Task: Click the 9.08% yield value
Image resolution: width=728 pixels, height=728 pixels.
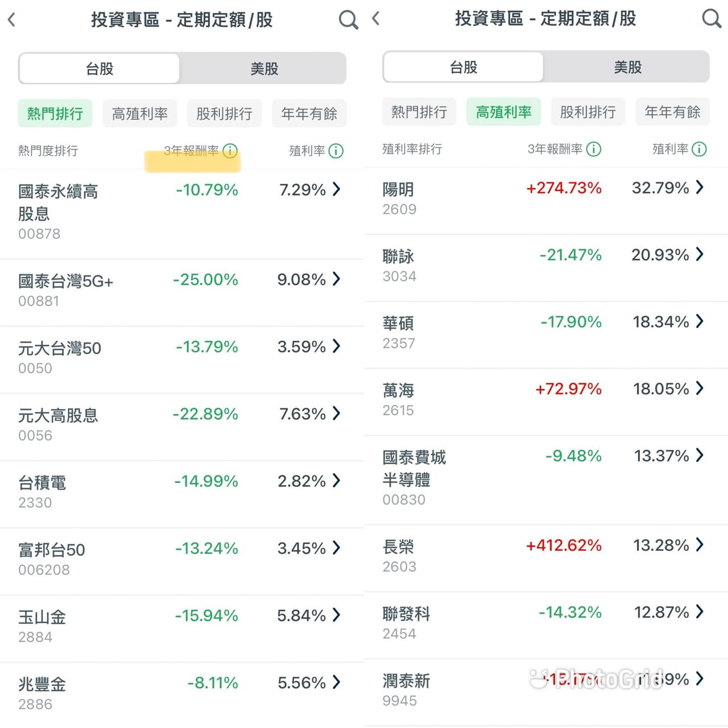Action: [301, 279]
